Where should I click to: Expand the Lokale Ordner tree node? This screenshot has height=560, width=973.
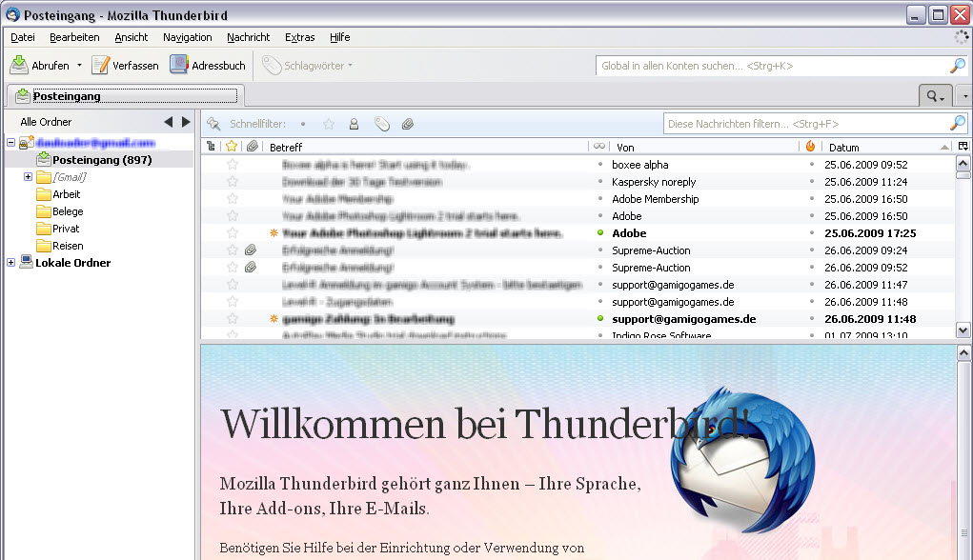click(11, 263)
